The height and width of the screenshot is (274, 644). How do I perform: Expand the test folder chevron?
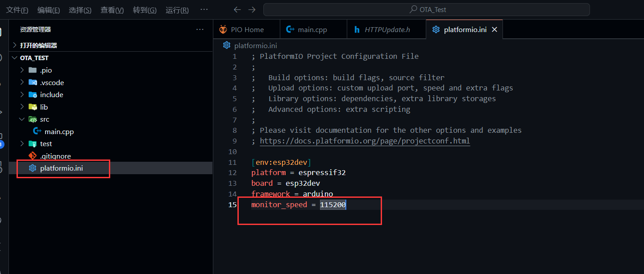(22, 144)
